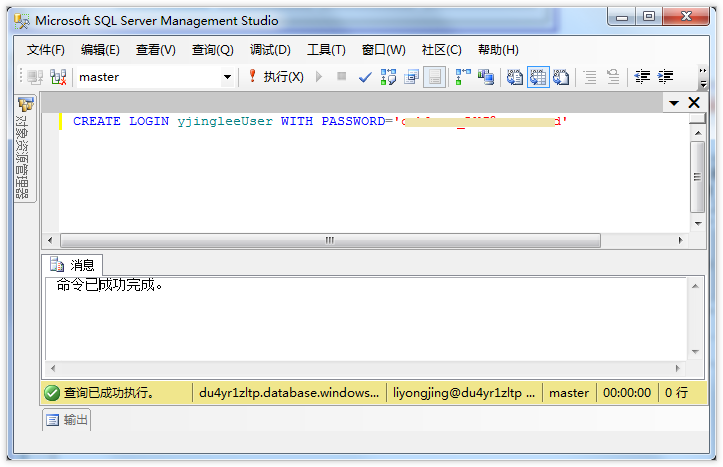
Task: Open the 社区(C) menu
Action: pos(441,50)
